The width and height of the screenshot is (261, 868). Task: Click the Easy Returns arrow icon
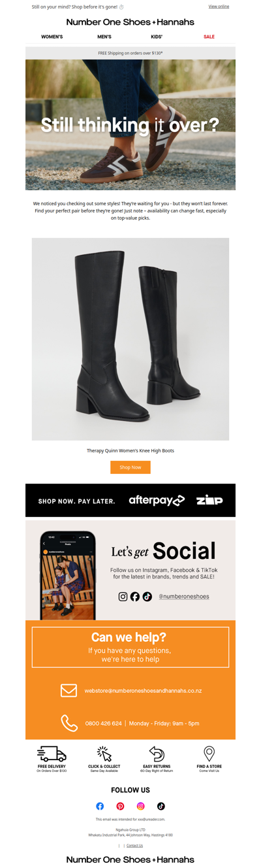click(x=157, y=754)
